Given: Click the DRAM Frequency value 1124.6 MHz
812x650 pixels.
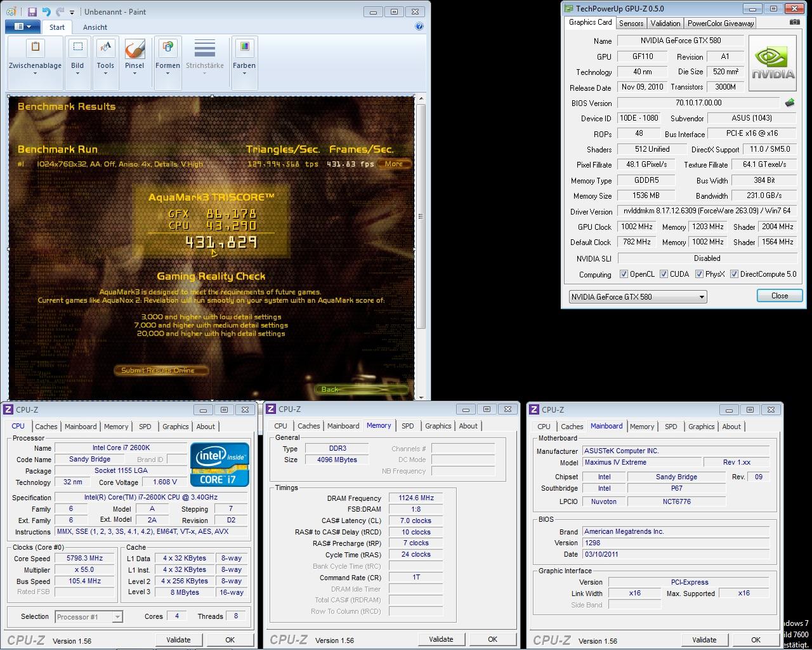Looking at the screenshot, I should pyautogui.click(x=416, y=498).
